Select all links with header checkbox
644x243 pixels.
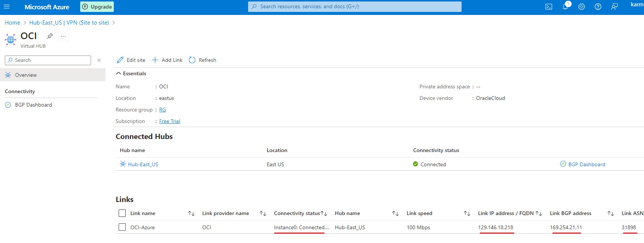click(122, 213)
